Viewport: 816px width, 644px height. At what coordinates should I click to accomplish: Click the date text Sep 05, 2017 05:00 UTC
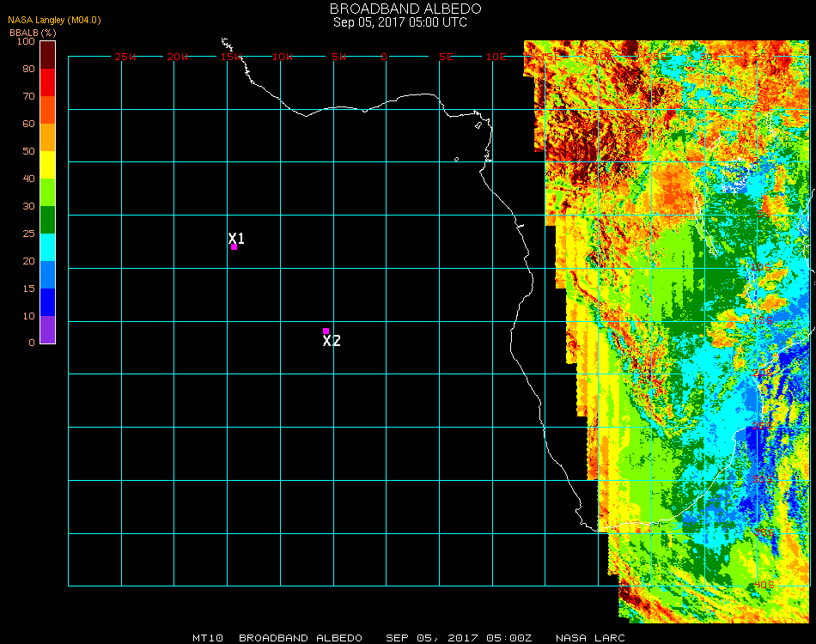coord(400,22)
